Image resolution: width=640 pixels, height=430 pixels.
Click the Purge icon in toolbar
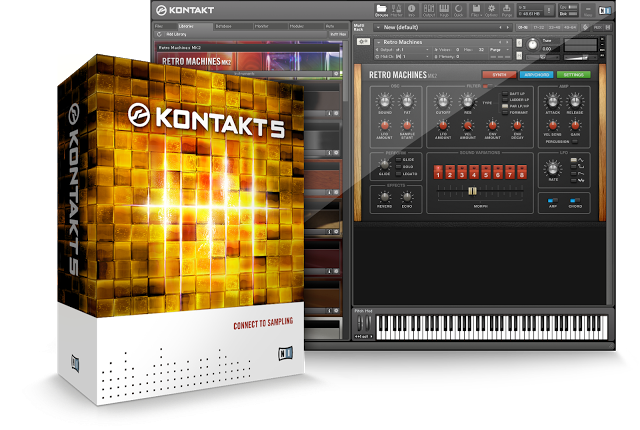pyautogui.click(x=507, y=9)
